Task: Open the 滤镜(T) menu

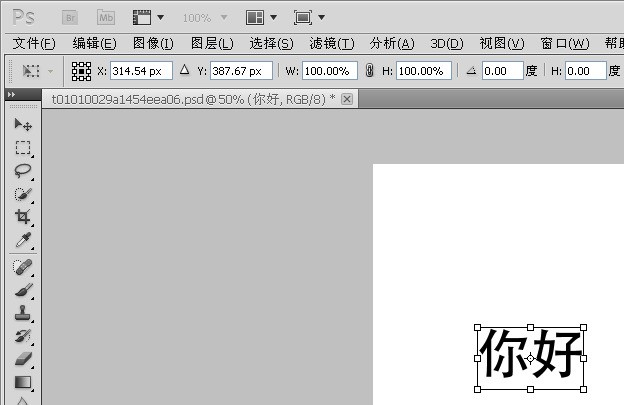Action: (332, 43)
